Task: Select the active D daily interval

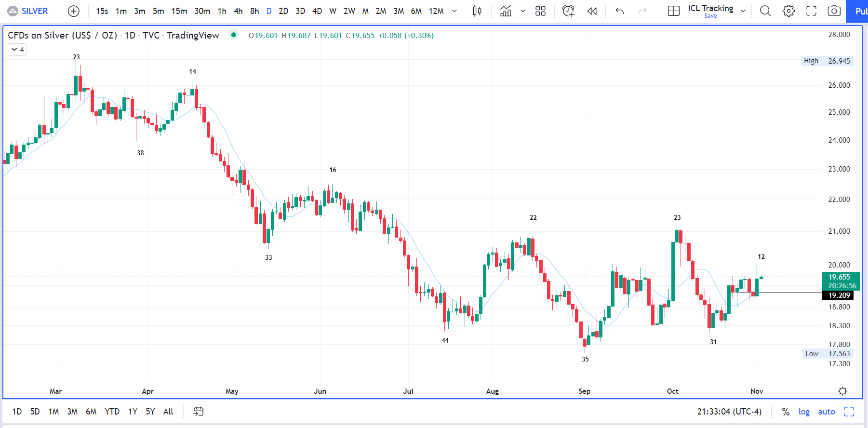Action: point(269,11)
